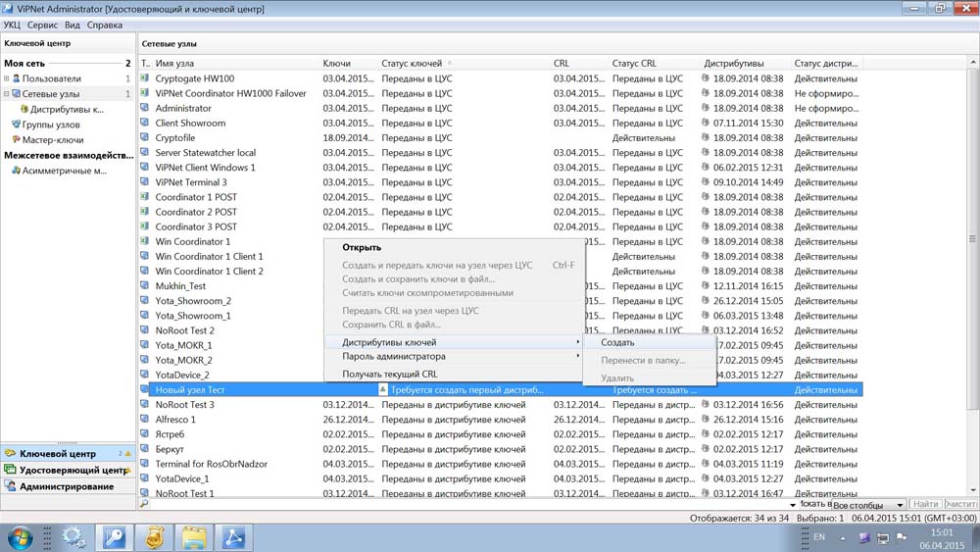
Task: Click the scrollbar up arrow of the node list
Action: click(972, 63)
